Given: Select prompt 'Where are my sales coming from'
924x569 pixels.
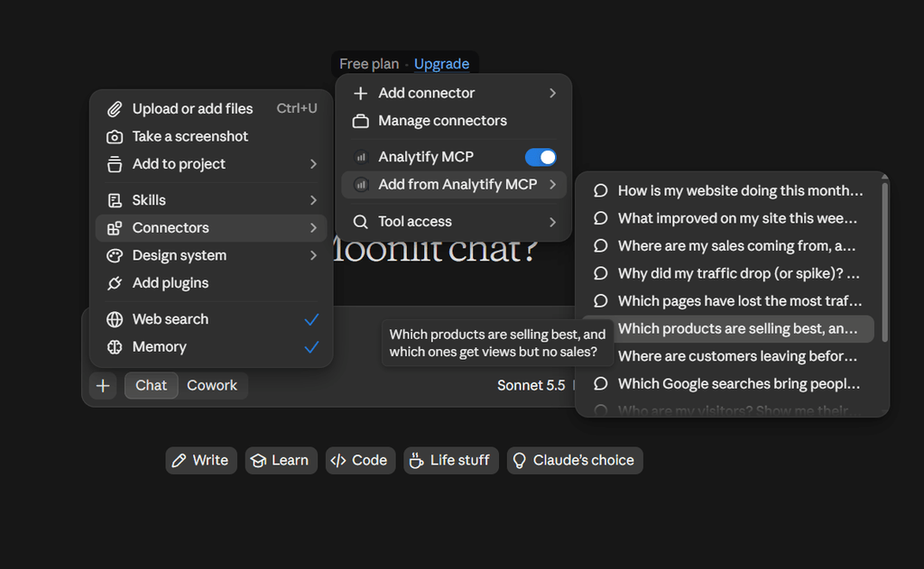Looking at the screenshot, I should point(728,245).
